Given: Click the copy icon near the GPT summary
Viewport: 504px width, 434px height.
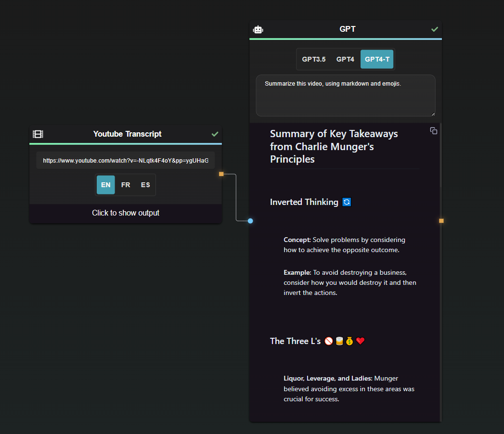Looking at the screenshot, I should click(433, 130).
